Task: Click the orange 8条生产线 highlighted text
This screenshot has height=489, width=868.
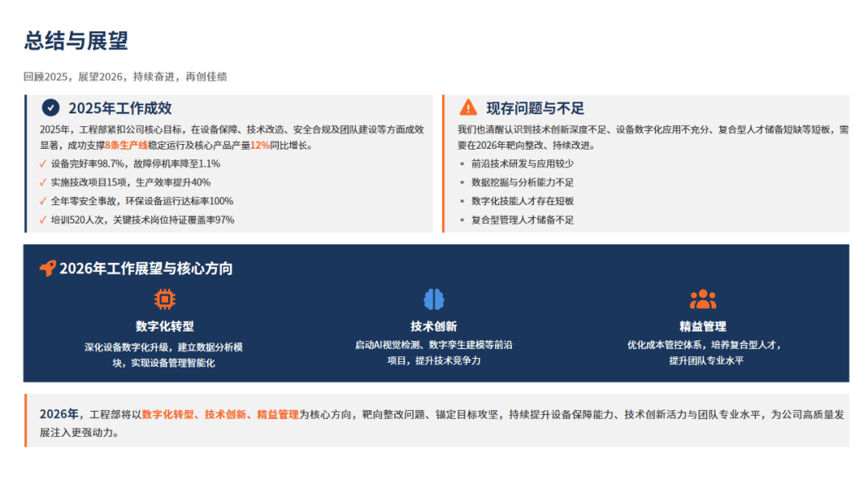Action: (126, 146)
